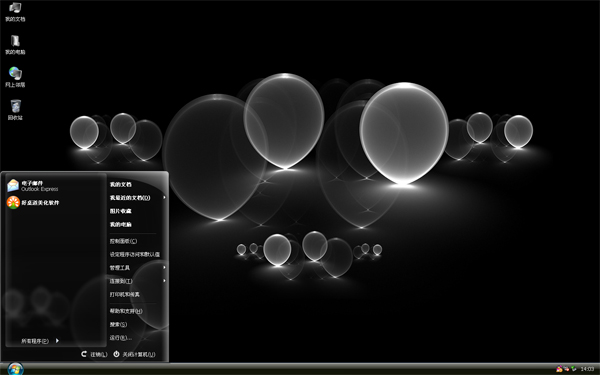
Task: Open the My Computer desktop icon
Action: [x=15, y=45]
